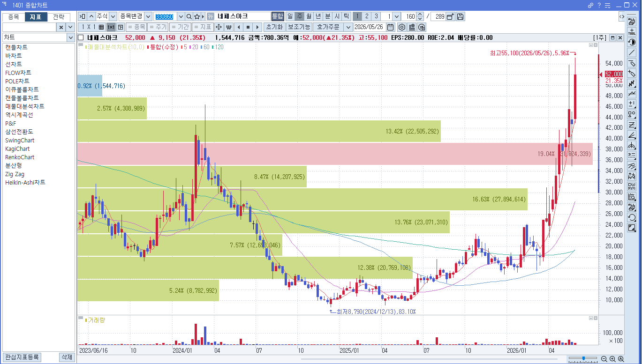Zoom in chart with plus magnifier
The width and height of the screenshot is (642, 364).
pos(612,359)
